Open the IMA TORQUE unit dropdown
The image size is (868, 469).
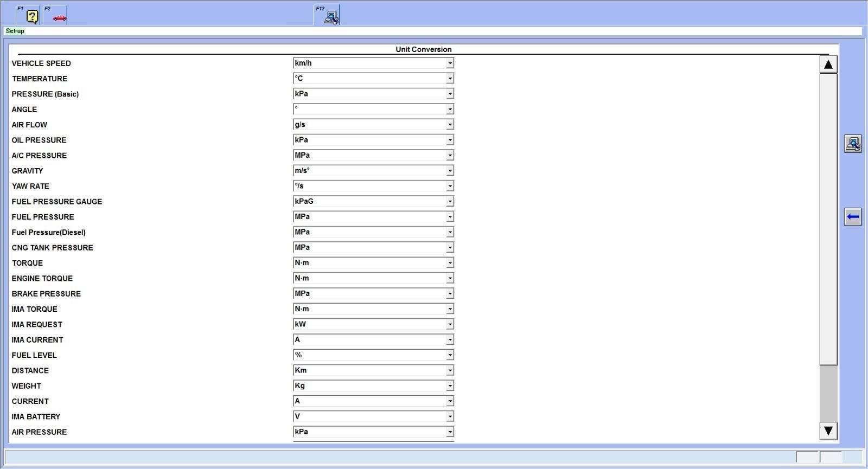pyautogui.click(x=373, y=309)
